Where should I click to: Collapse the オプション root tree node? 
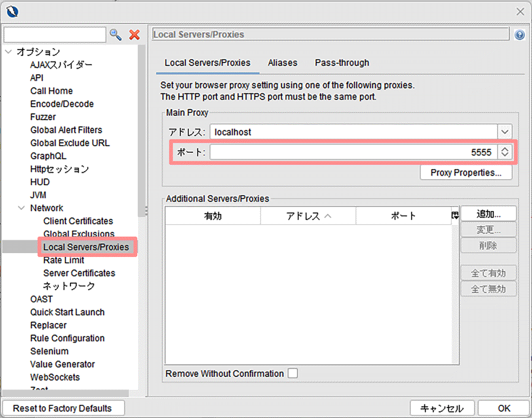tap(8, 52)
